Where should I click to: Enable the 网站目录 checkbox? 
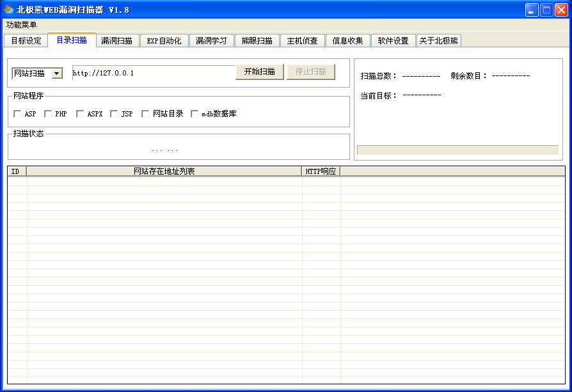145,113
